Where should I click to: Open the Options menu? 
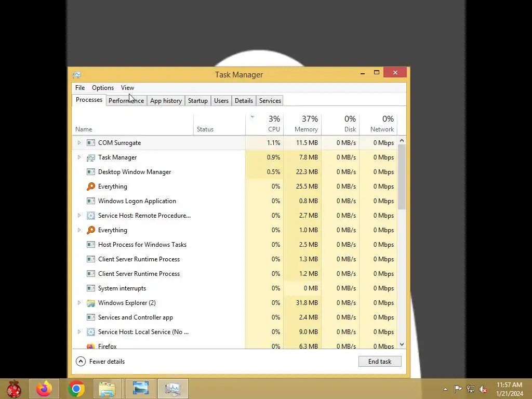103,88
